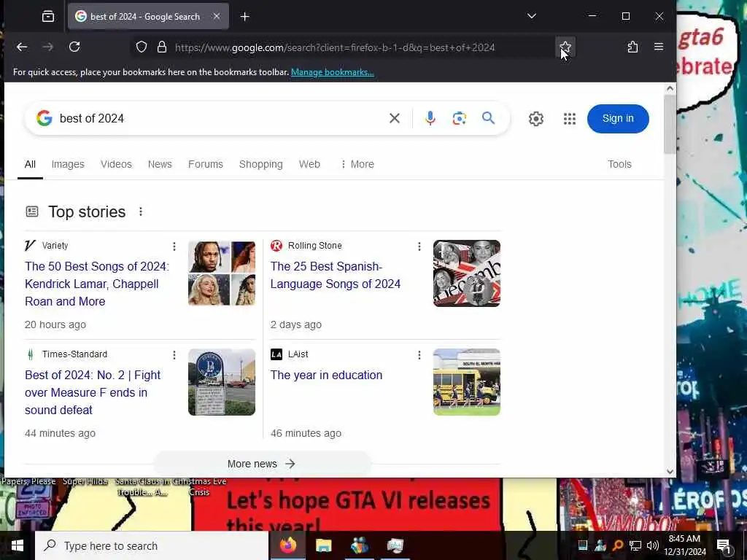The height and width of the screenshot is (560, 747).
Task: Open the search Tools options
Action: 619,164
